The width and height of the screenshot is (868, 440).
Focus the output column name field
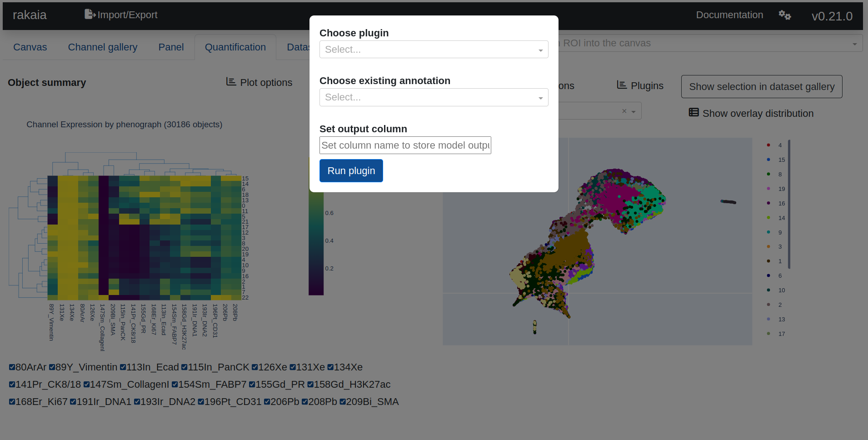[x=405, y=145]
